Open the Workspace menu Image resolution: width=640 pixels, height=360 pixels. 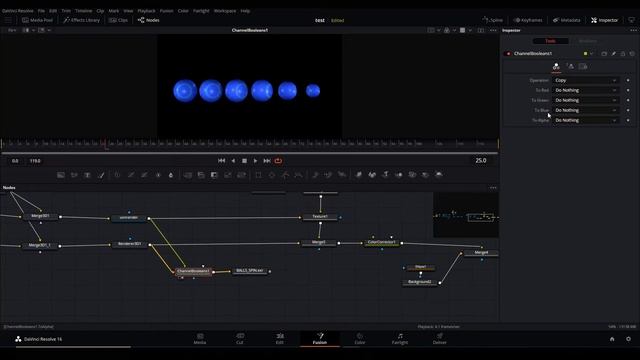tap(225, 11)
